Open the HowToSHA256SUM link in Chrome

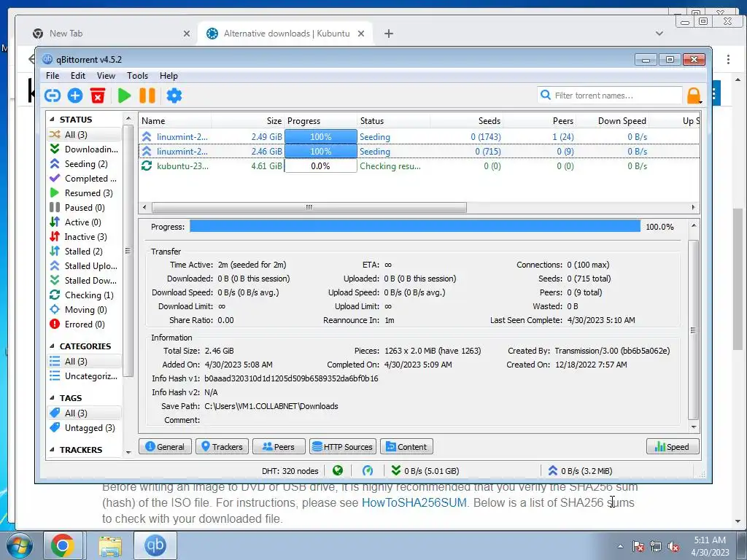pyautogui.click(x=414, y=503)
